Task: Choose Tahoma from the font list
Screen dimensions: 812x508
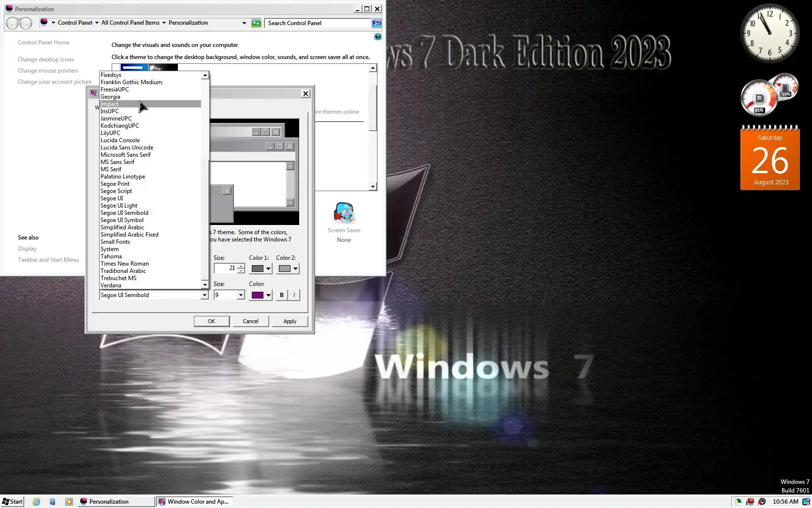Action: [x=150, y=256]
